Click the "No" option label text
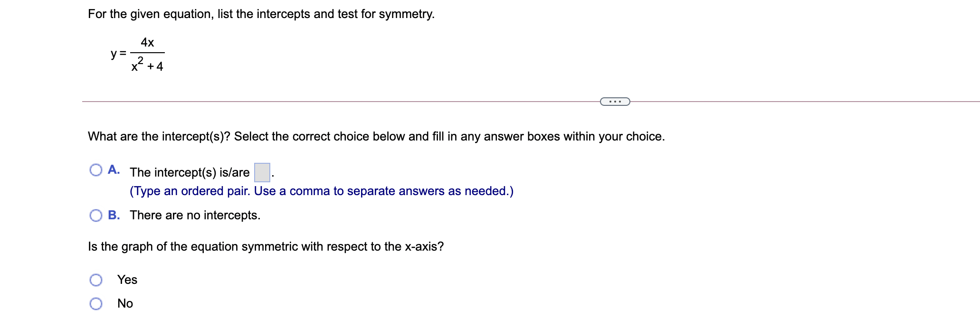The height and width of the screenshot is (328, 980). [x=125, y=304]
